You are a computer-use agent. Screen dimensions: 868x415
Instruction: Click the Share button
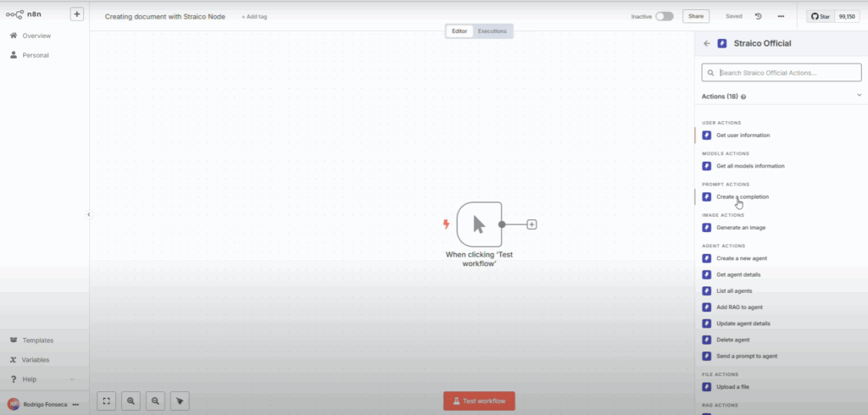(696, 17)
